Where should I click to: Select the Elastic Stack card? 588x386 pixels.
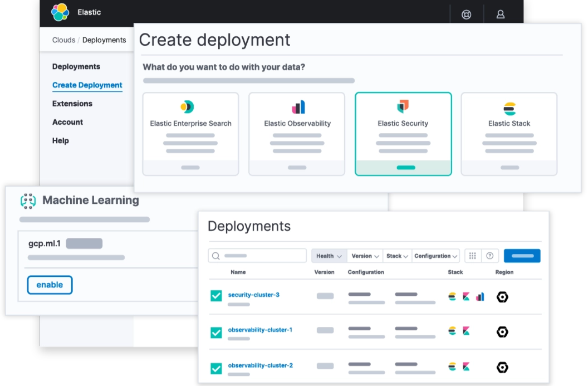coord(509,134)
